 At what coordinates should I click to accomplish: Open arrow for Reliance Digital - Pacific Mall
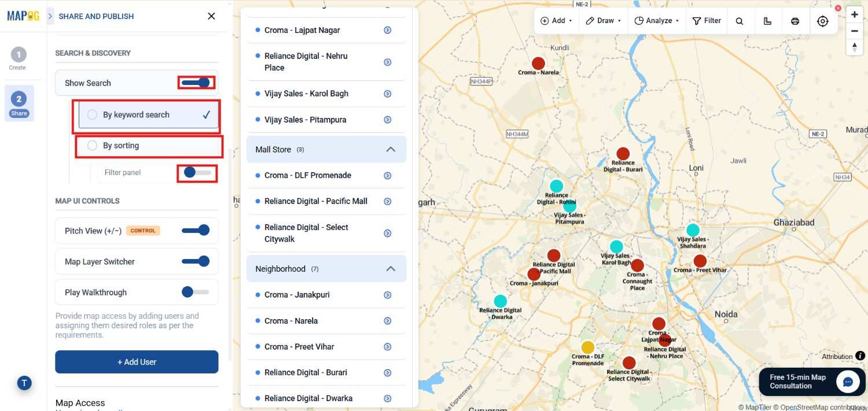tap(388, 201)
